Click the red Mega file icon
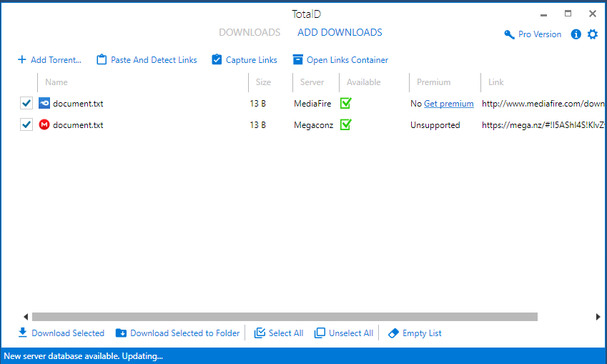Image resolution: width=607 pixels, height=364 pixels. point(44,124)
